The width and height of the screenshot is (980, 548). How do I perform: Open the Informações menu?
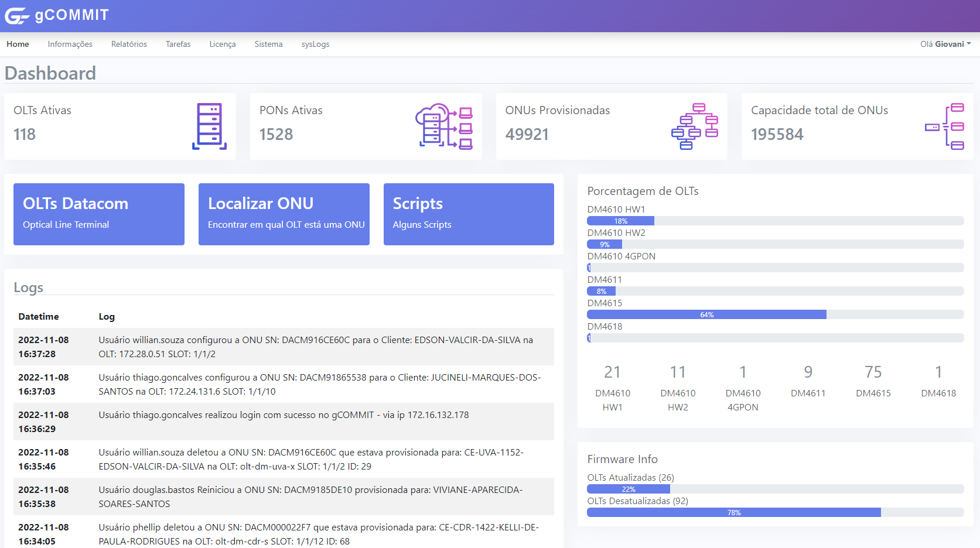(70, 44)
